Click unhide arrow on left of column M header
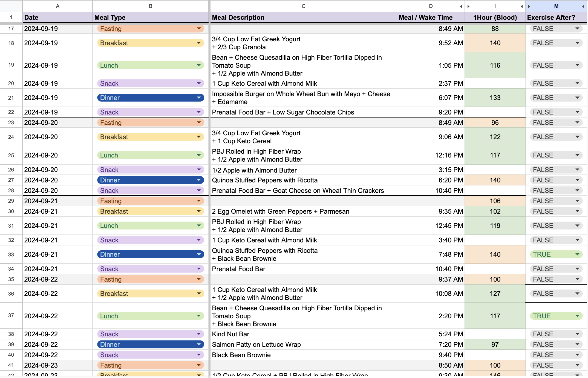Image resolution: width=588 pixels, height=378 pixels. pyautogui.click(x=529, y=6)
